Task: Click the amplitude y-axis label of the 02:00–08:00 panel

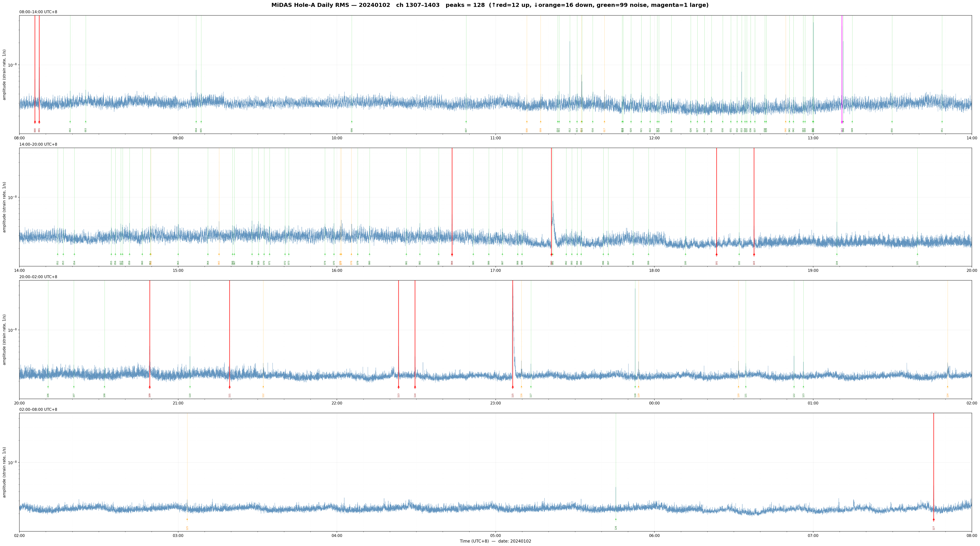Action: [x=5, y=472]
